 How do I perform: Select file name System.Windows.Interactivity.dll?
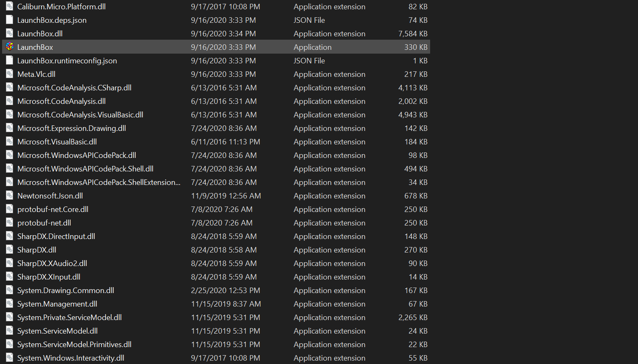[x=71, y=358]
